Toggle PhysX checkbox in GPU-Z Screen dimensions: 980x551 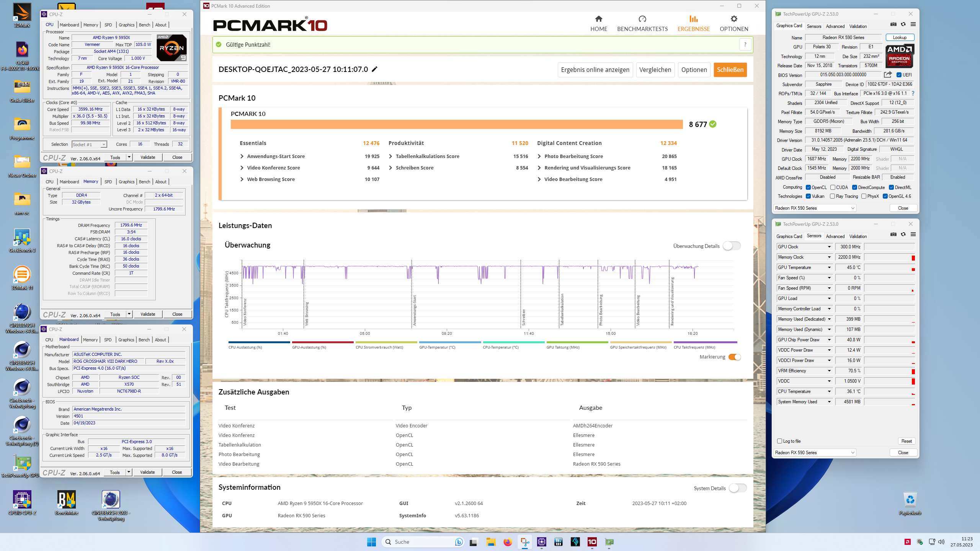(x=864, y=196)
